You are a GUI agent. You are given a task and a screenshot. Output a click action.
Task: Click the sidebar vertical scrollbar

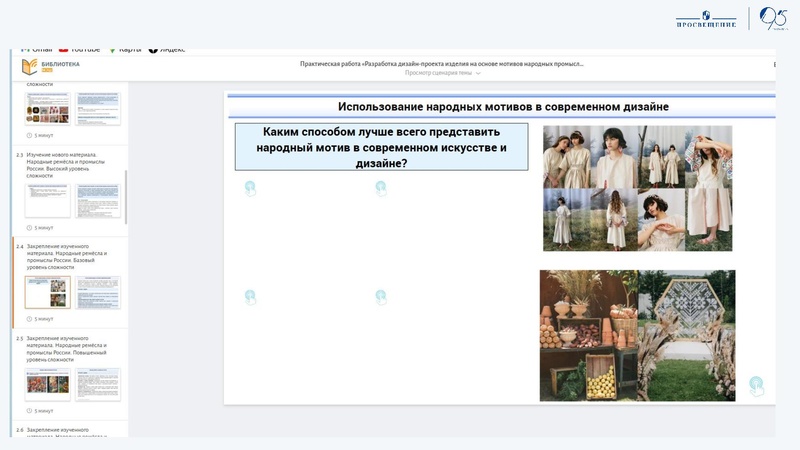point(126,196)
